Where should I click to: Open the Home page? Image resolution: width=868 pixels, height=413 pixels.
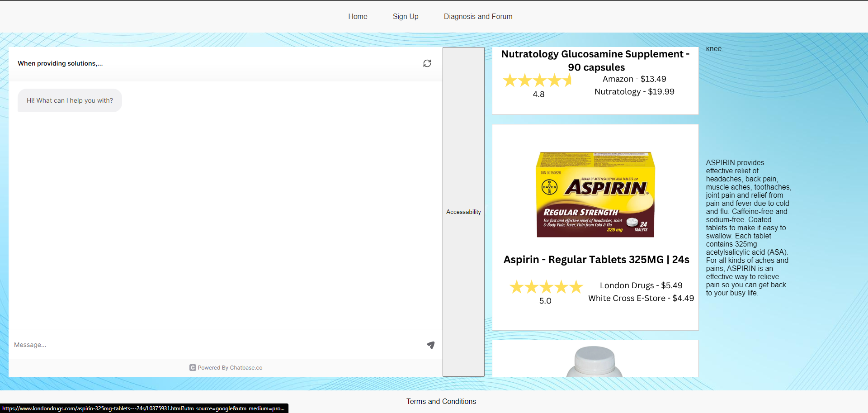pyautogui.click(x=358, y=16)
